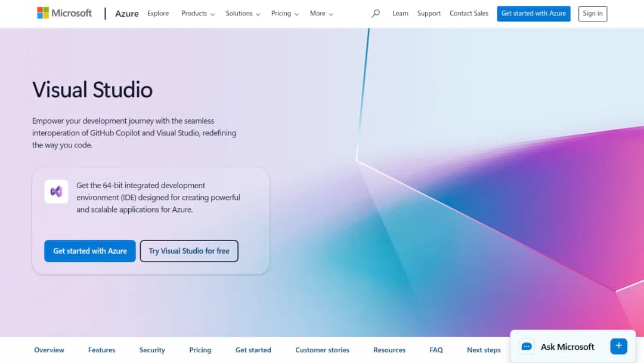Screen dimensions: 644x363
Task: Open Contact Sales link
Action: [469, 13]
